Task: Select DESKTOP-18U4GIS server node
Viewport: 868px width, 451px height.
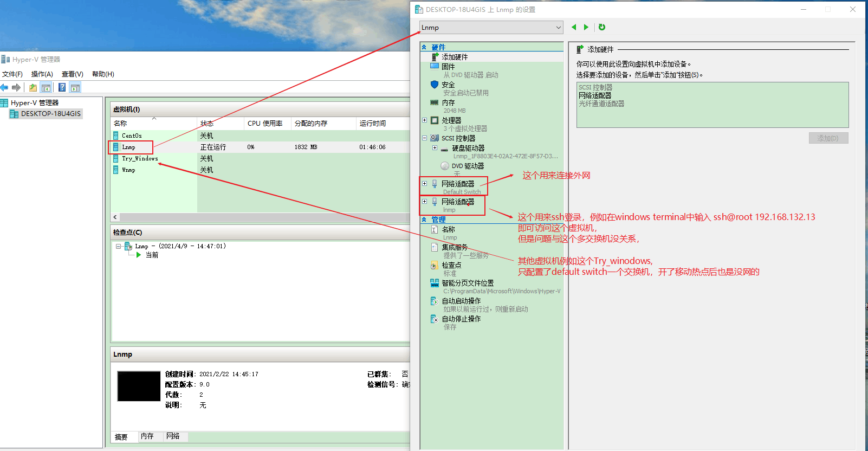Action: click(x=51, y=114)
